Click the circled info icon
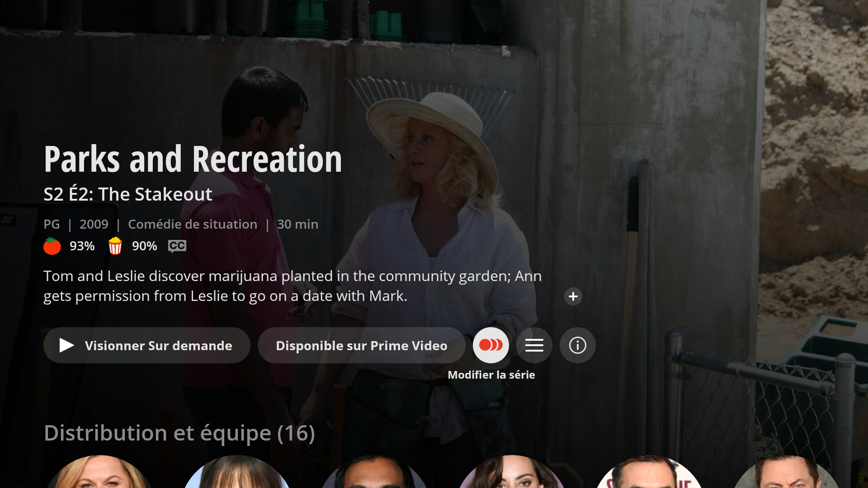 (578, 345)
